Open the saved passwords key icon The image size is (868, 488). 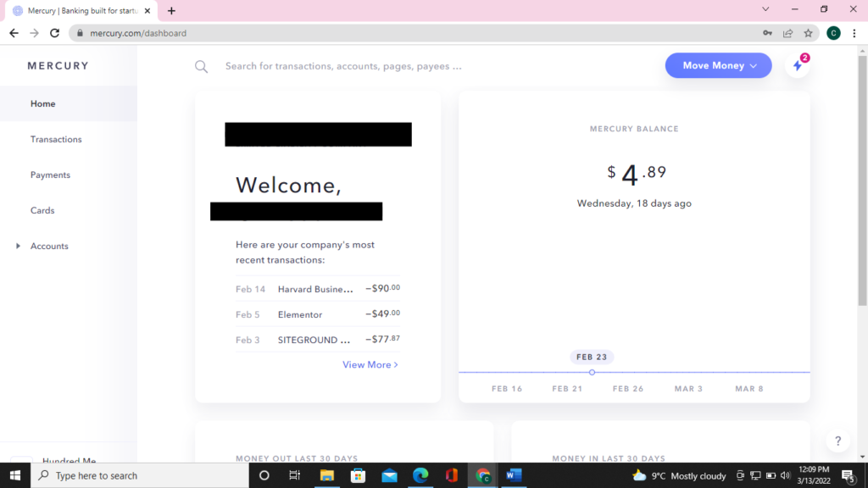pyautogui.click(x=767, y=33)
